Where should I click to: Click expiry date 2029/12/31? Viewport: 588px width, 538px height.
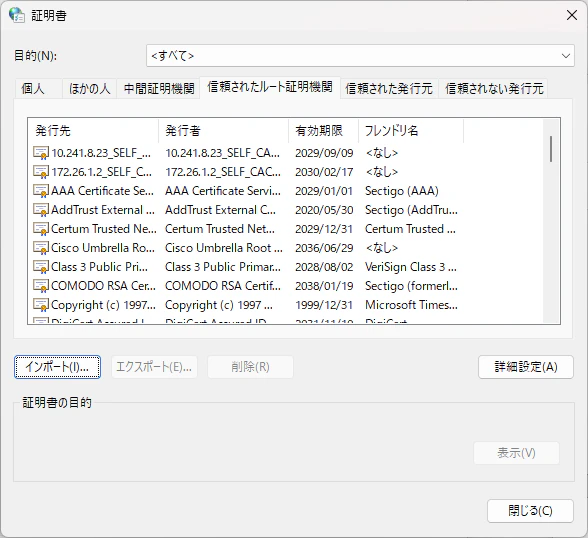[x=324, y=229]
